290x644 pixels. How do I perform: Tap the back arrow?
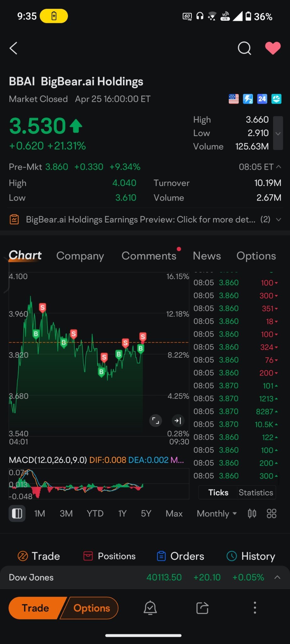(x=13, y=48)
